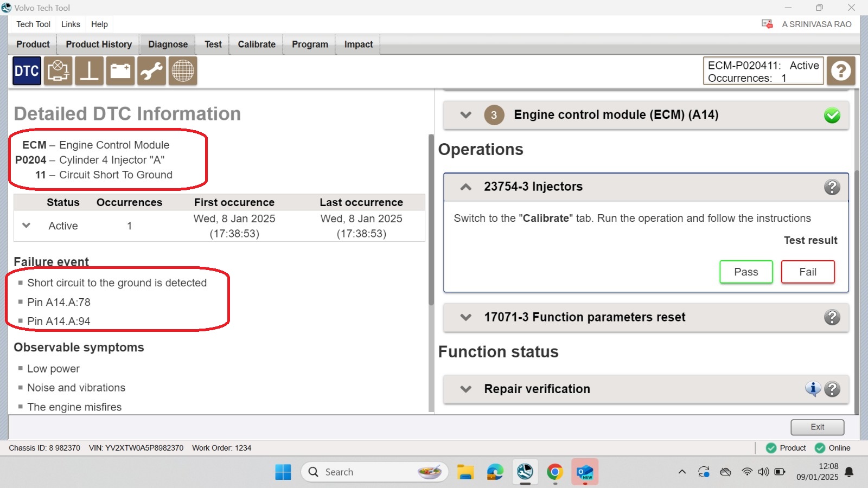The height and width of the screenshot is (488, 868).
Task: Open the Tech Tool menu
Action: [x=33, y=24]
